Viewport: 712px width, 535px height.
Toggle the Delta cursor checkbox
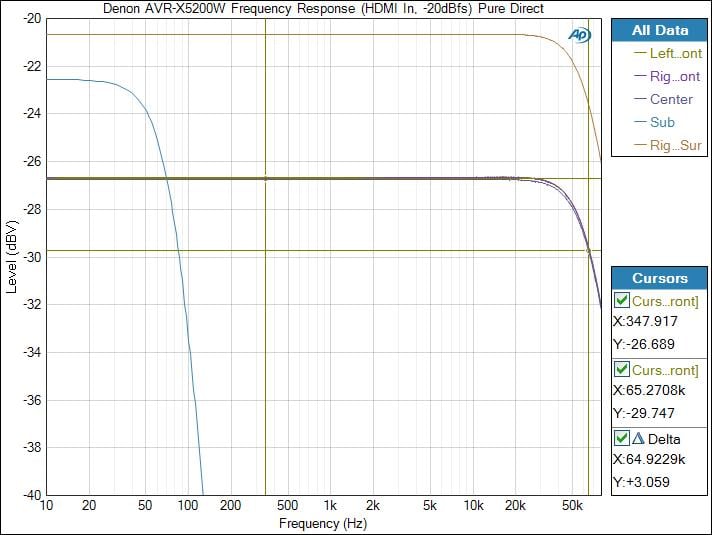tap(621, 438)
